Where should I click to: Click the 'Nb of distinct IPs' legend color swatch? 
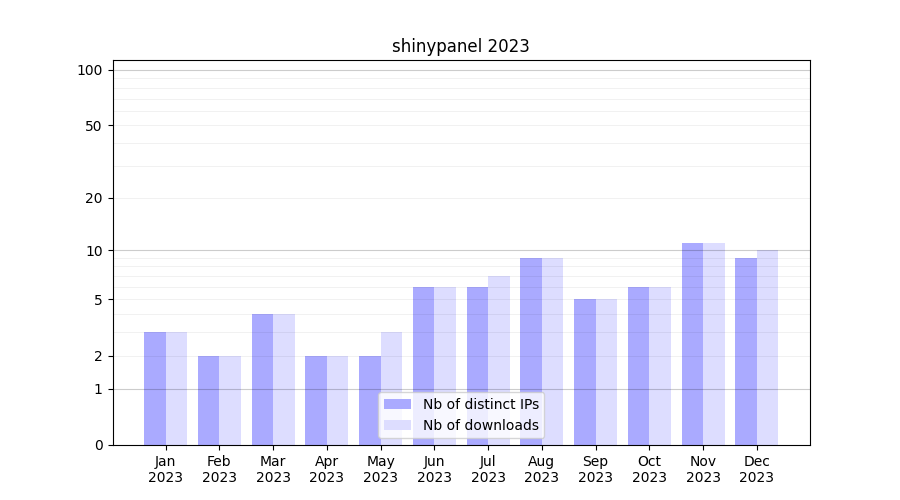(397, 404)
